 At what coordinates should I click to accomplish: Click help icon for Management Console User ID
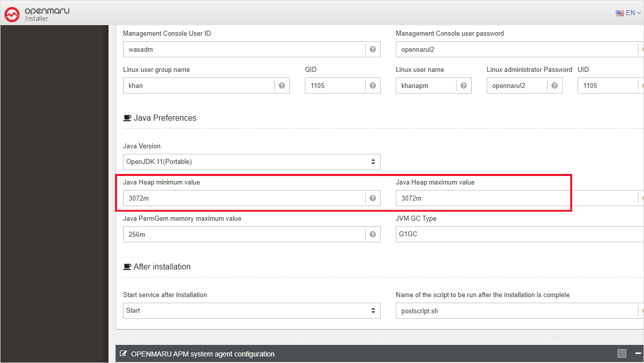373,49
